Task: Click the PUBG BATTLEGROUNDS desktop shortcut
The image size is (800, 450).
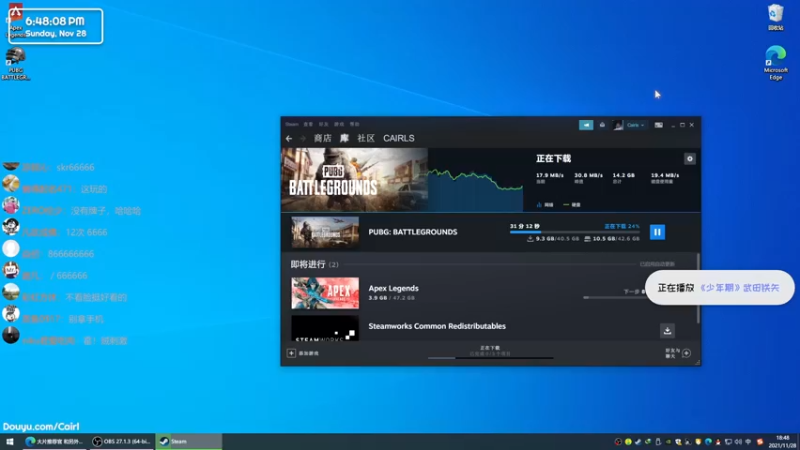Action: (x=16, y=64)
